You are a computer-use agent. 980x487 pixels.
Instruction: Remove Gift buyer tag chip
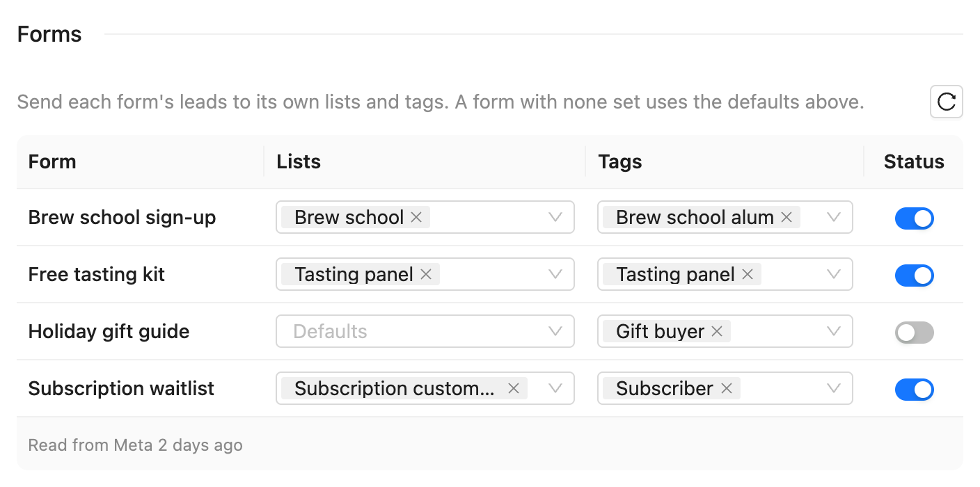point(717,331)
